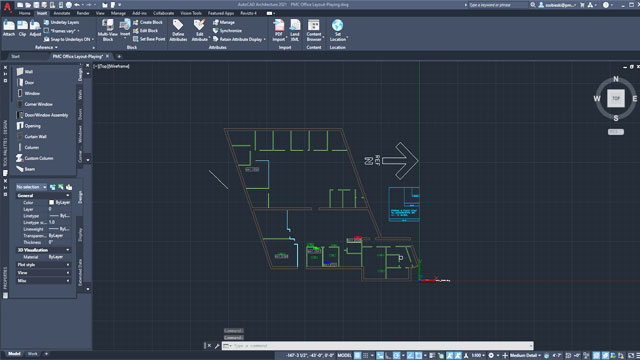
Task: Click the Land XML import icon
Action: [295, 30]
